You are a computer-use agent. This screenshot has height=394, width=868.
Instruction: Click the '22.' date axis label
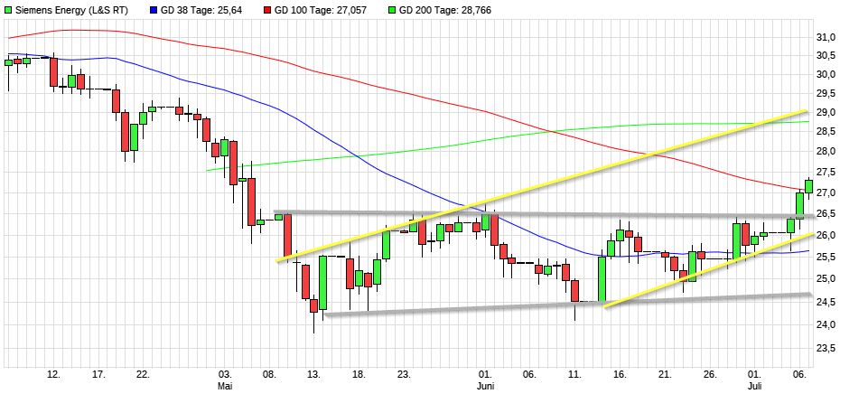143,375
